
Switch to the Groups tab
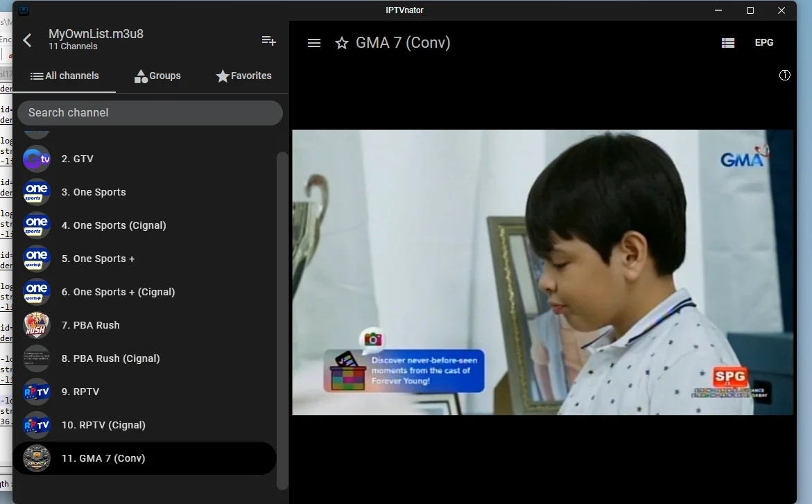pos(157,76)
